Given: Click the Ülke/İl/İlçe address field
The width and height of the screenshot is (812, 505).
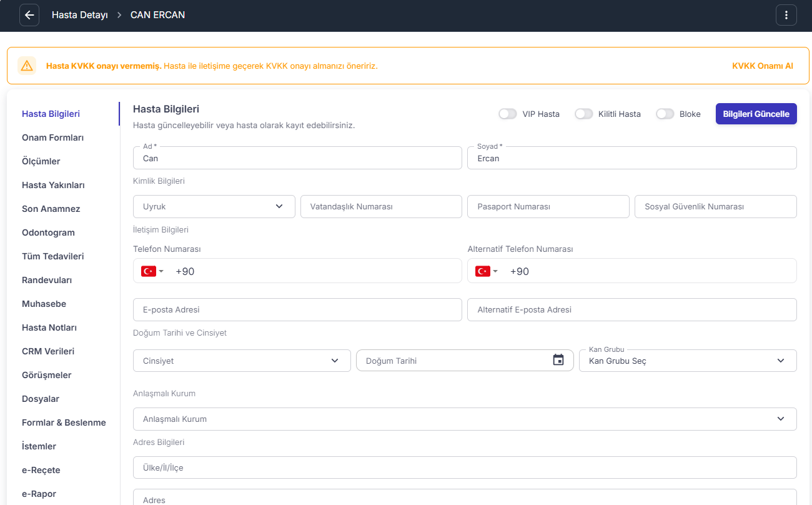Looking at the screenshot, I should tap(465, 467).
